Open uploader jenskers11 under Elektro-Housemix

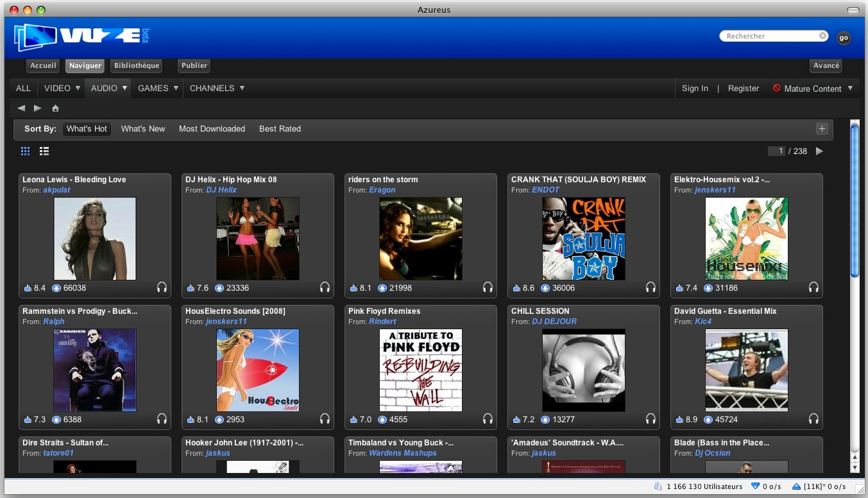click(x=715, y=190)
